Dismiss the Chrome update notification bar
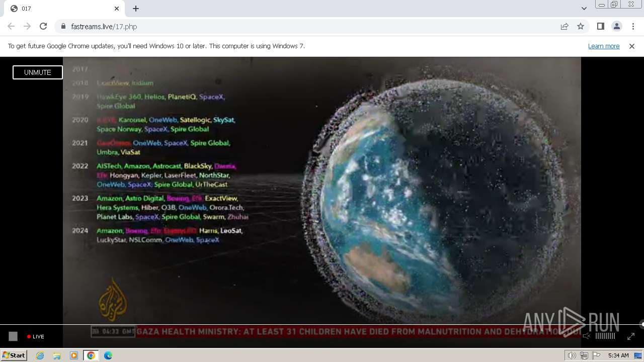This screenshot has height=362, width=644. 632,46
